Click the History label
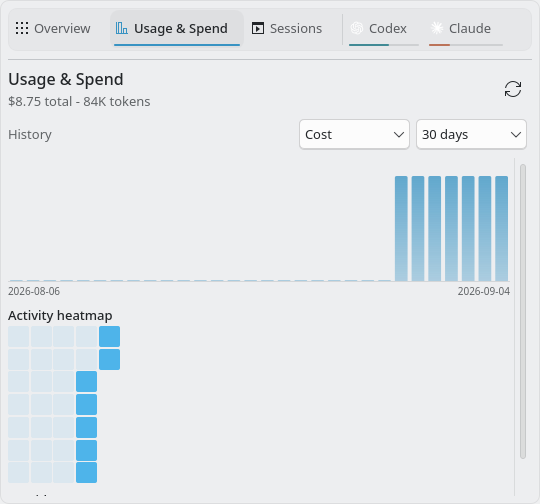The image size is (540, 504). (30, 135)
